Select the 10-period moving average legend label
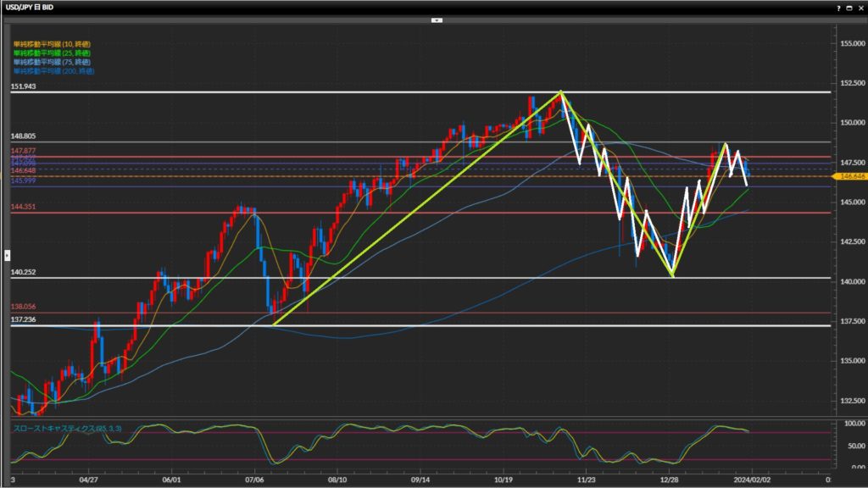The height and width of the screenshot is (488, 868). (52, 43)
